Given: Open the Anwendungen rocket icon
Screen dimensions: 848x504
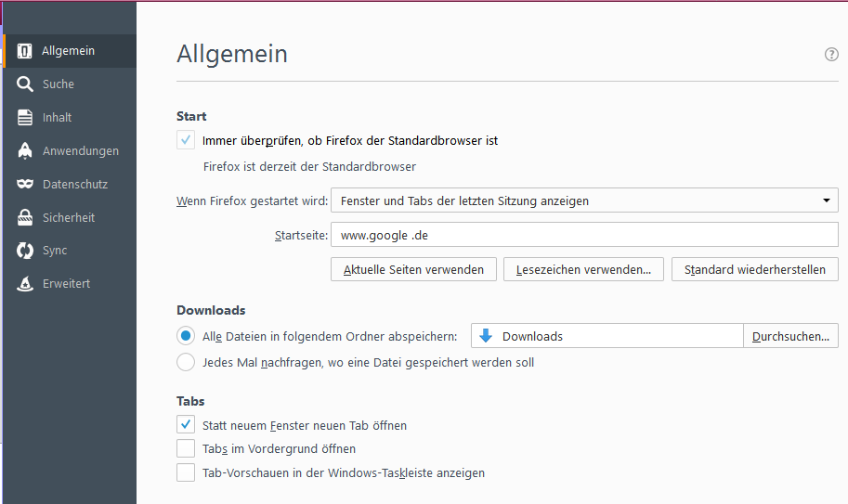Looking at the screenshot, I should [24, 150].
